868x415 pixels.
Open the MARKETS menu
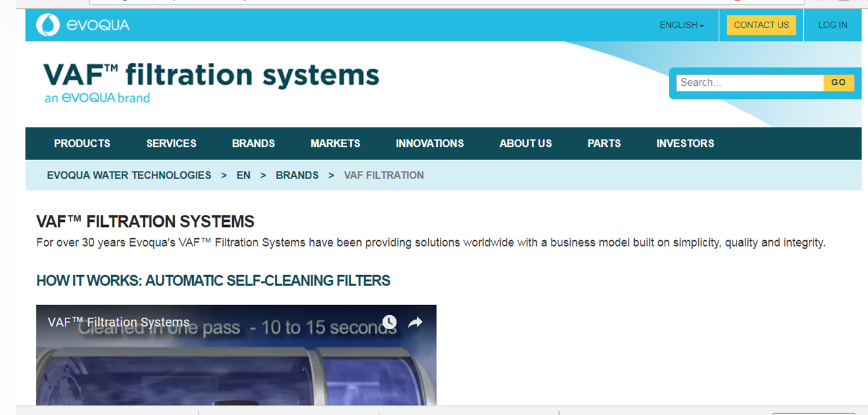point(336,144)
